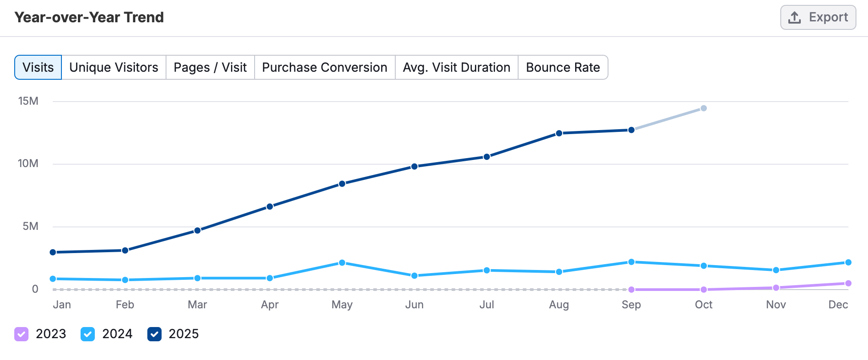This screenshot has width=868, height=360.
Task: Click the 2025 March data point
Action: tap(198, 230)
